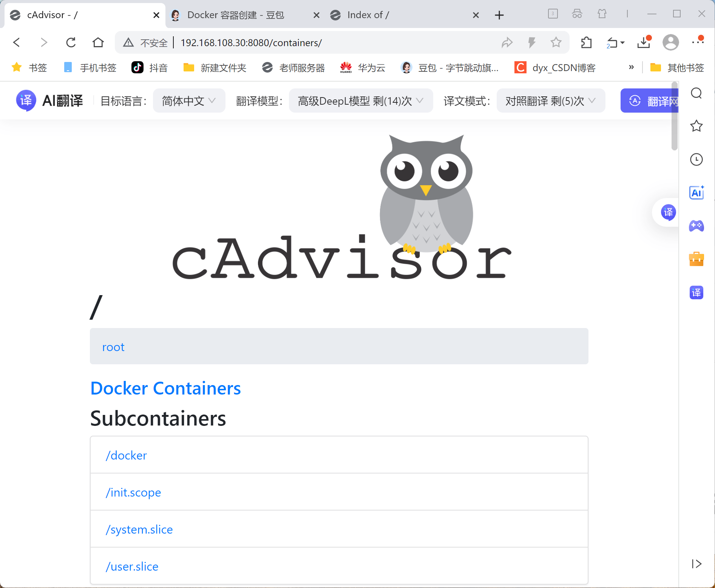Close the cAdvisor tab
Screen dimensions: 715x588
156,15
